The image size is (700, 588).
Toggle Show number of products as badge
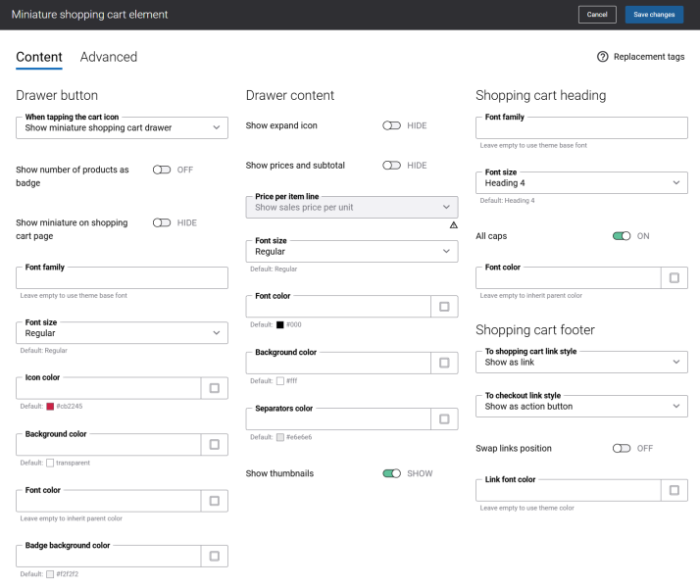click(x=162, y=170)
